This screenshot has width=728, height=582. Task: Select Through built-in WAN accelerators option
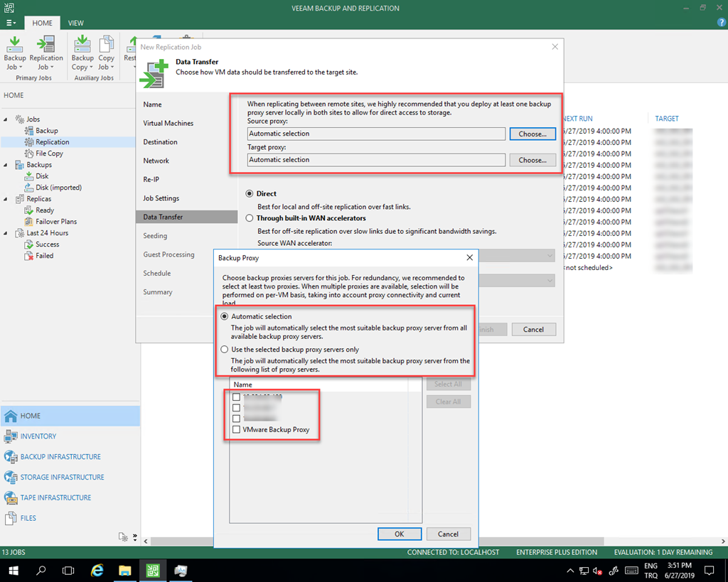(x=250, y=218)
